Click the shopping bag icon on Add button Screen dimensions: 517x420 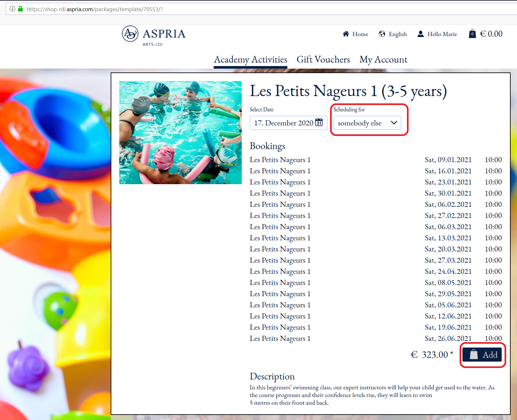pyautogui.click(x=473, y=355)
